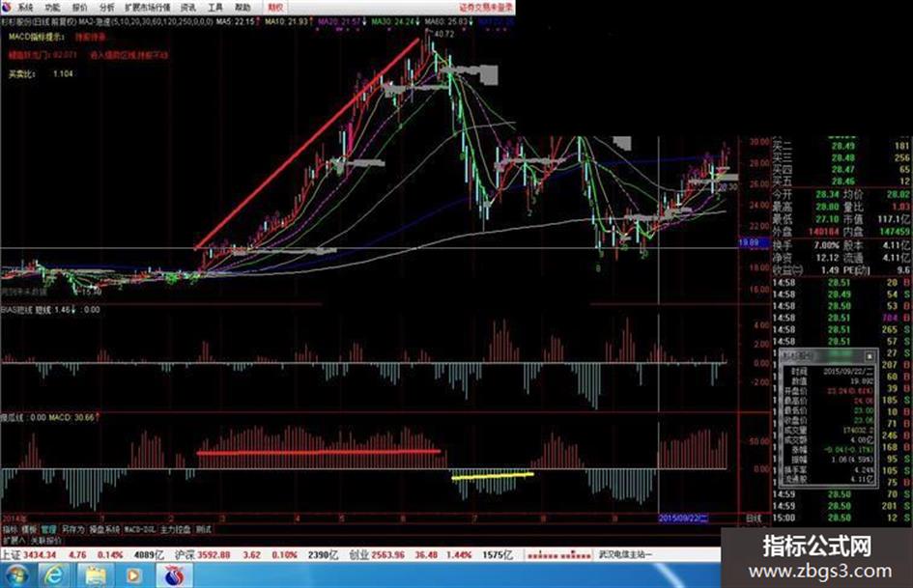Screen dimensions: 913x588
Task: Click the 最高 28.88 quote row
Action: coord(808,207)
